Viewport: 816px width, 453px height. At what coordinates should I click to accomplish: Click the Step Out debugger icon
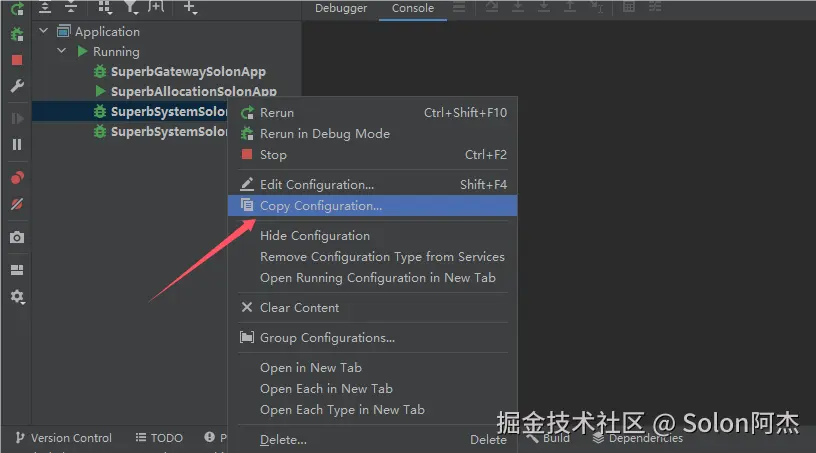[x=570, y=7]
